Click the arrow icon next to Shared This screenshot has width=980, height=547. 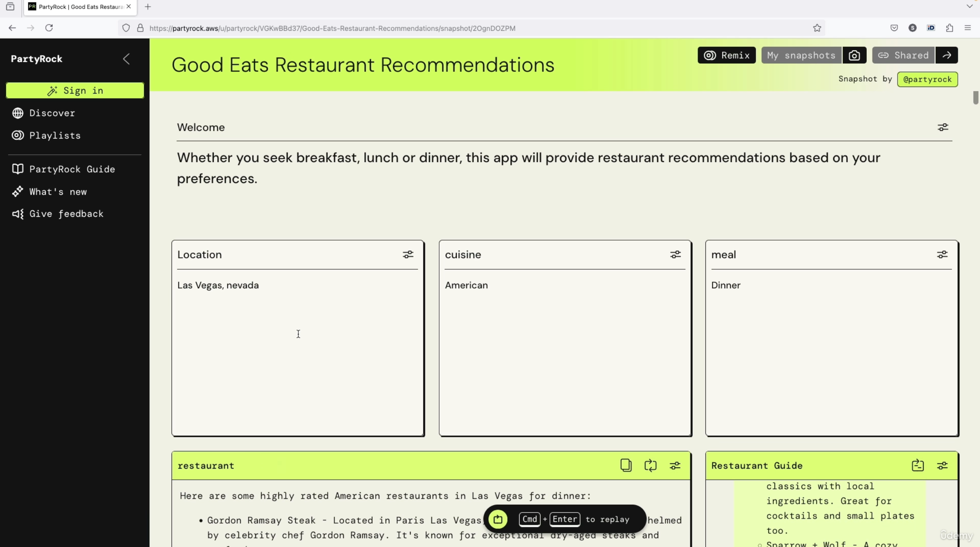tap(947, 55)
